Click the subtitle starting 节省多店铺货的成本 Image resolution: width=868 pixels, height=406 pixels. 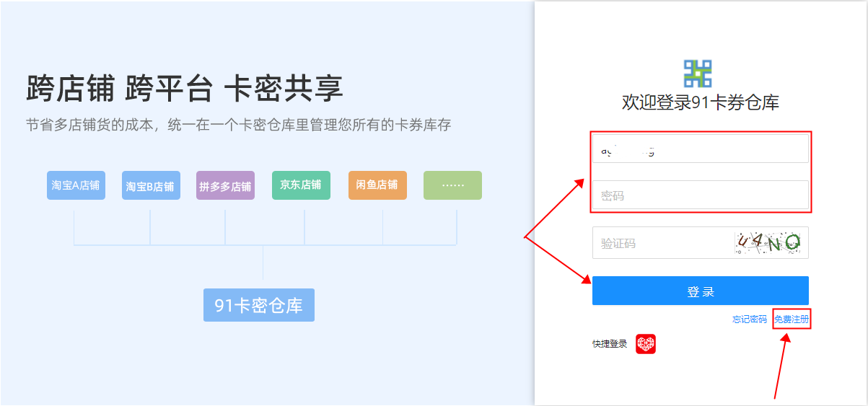click(238, 125)
